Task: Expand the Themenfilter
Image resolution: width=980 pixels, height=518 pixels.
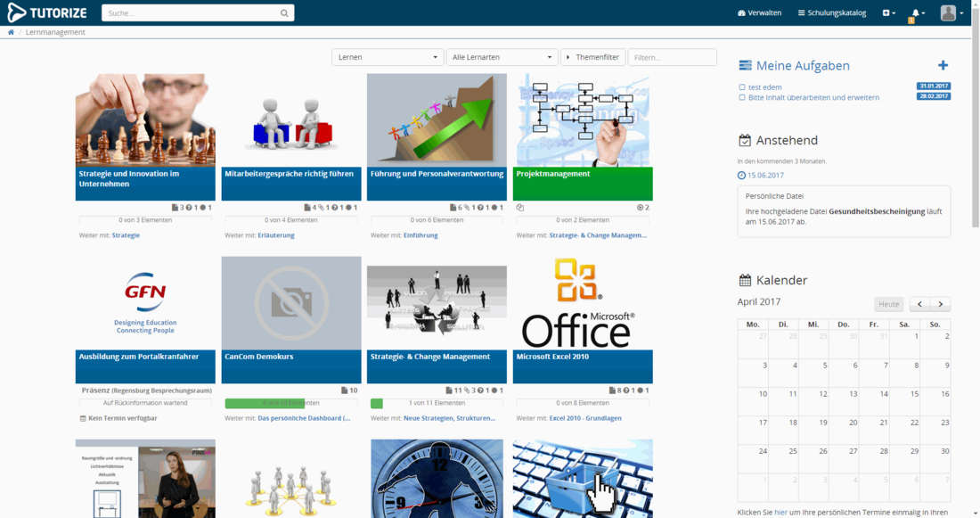Action: point(592,57)
